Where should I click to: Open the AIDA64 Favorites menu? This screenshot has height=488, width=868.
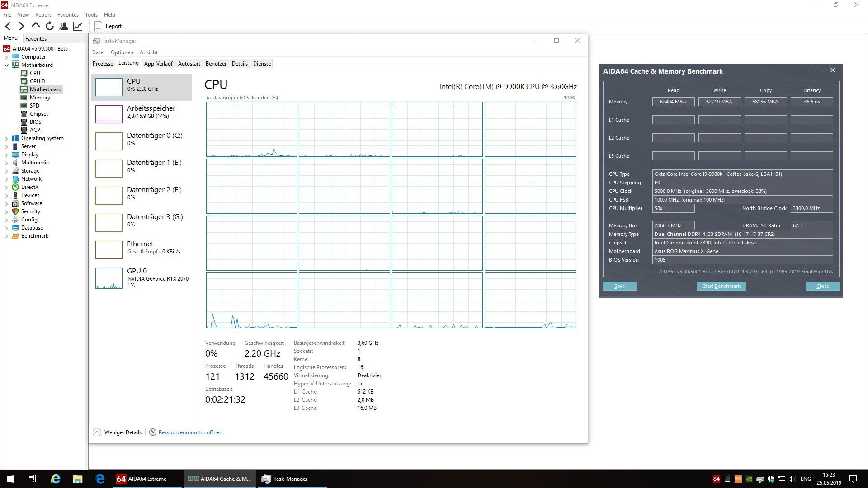click(x=68, y=15)
